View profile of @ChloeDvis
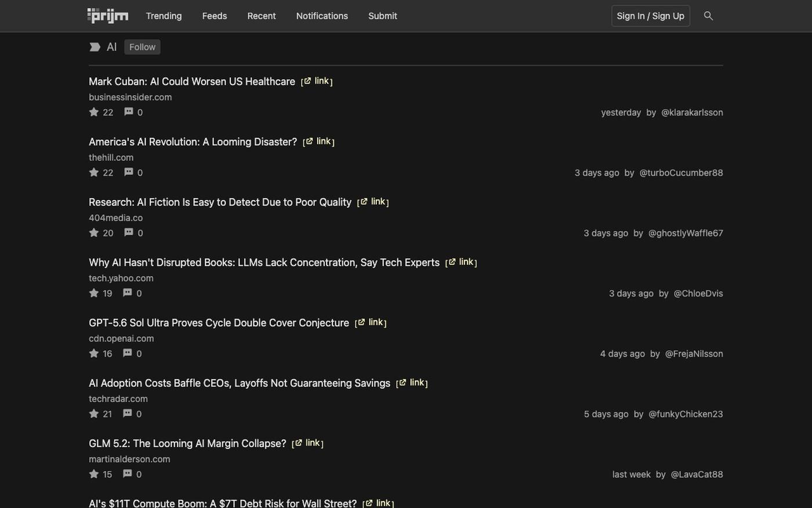 click(x=698, y=293)
